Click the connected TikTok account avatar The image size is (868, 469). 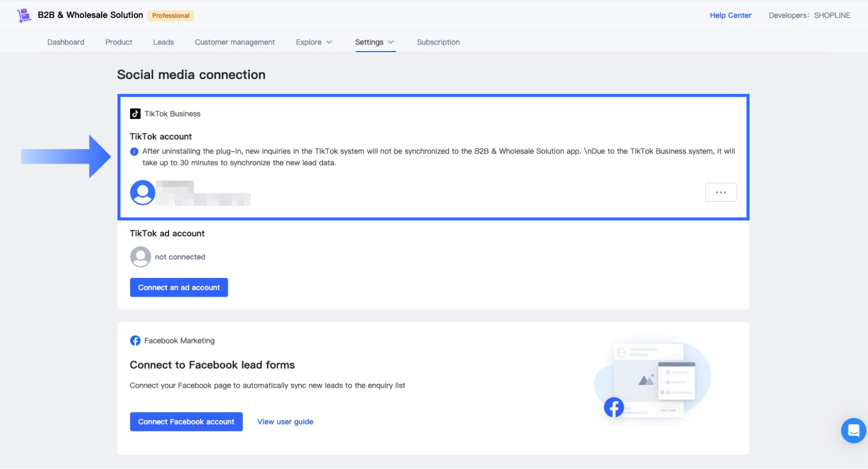(x=142, y=193)
